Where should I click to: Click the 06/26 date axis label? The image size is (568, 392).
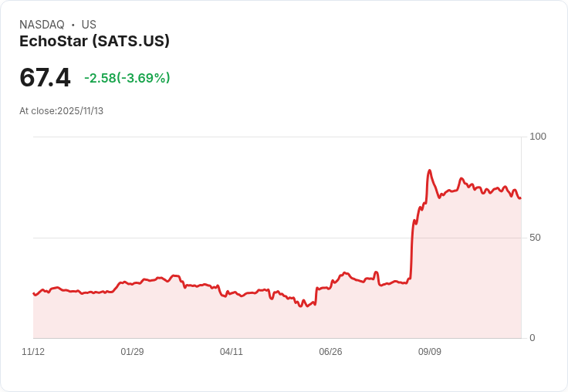pyautogui.click(x=330, y=351)
